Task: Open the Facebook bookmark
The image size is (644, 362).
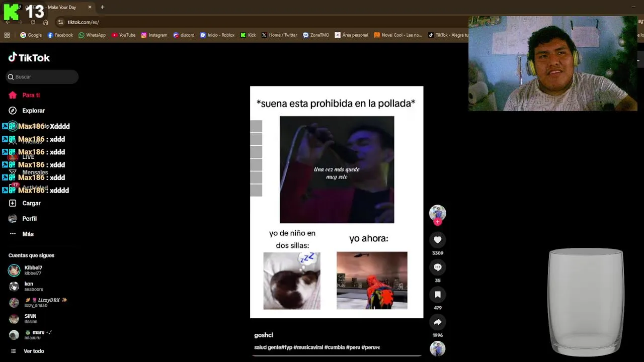Action: click(x=60, y=35)
